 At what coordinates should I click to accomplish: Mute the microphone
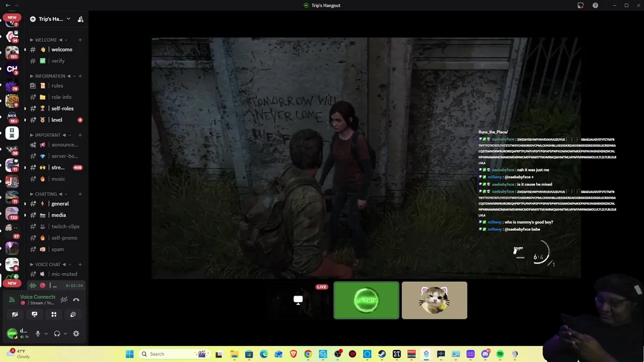(38, 333)
